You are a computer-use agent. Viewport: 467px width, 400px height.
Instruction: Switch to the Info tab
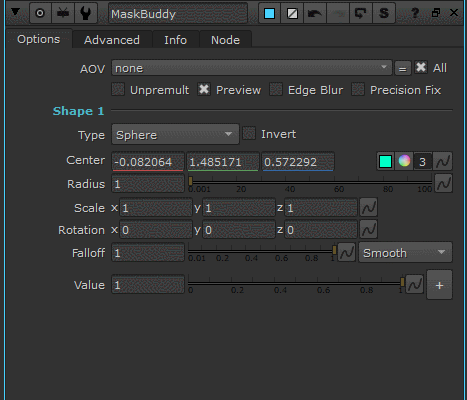coord(176,40)
